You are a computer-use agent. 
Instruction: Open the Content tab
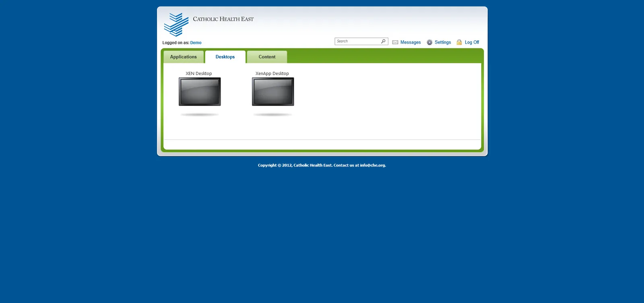(x=267, y=57)
